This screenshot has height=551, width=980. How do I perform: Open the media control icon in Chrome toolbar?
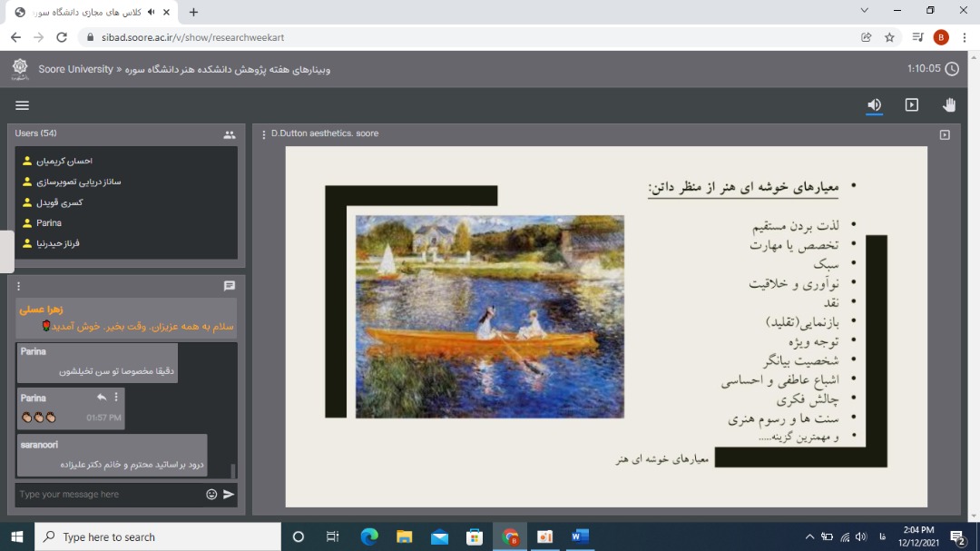click(917, 37)
